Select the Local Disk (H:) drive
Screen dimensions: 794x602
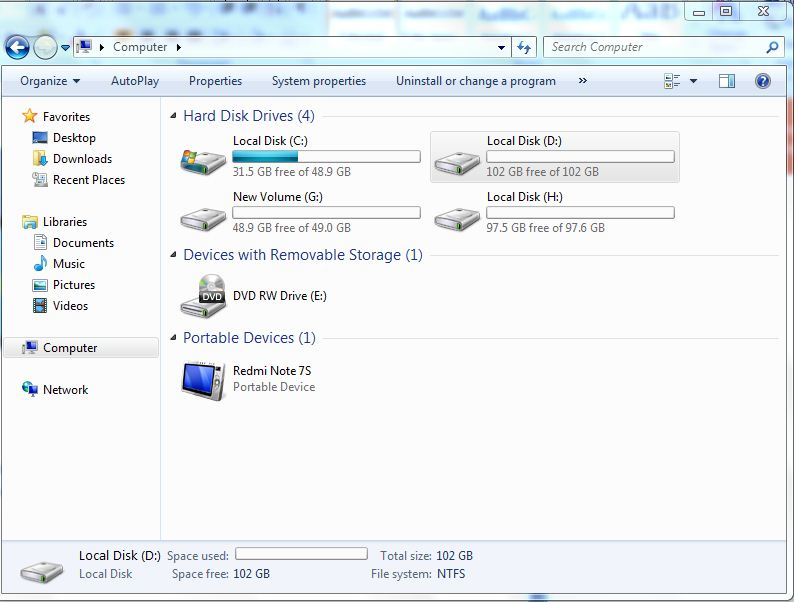(457, 214)
